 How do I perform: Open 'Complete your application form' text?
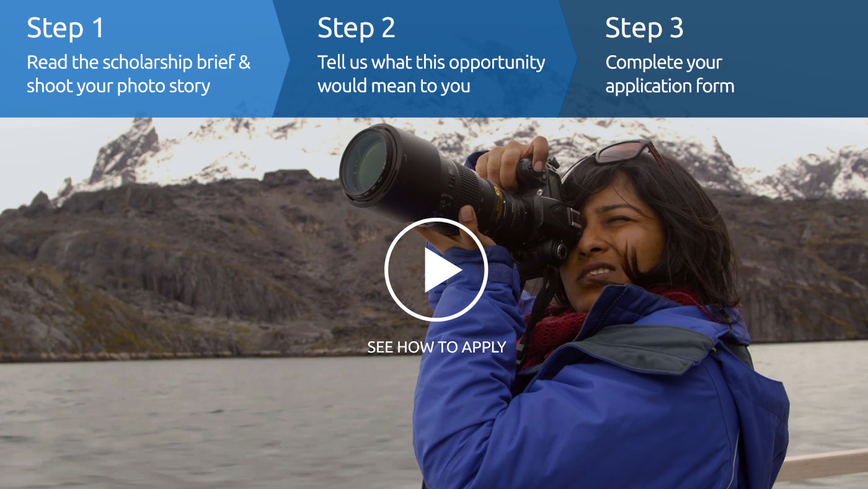tap(670, 74)
